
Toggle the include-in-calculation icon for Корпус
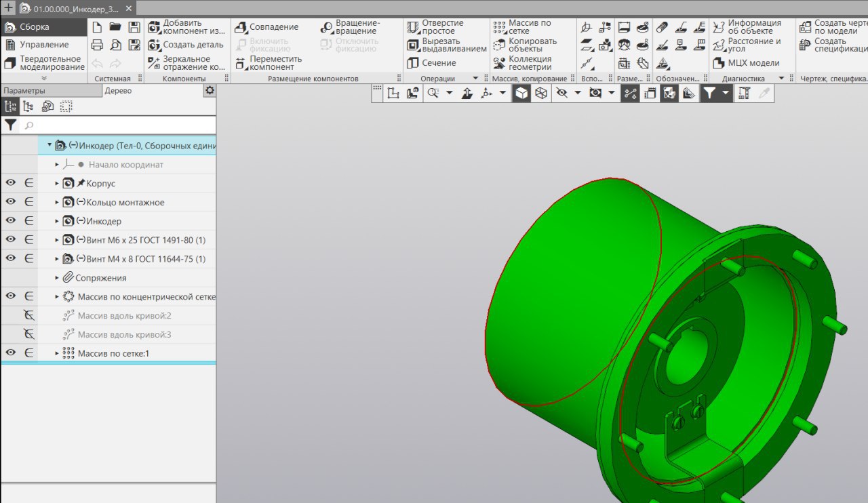(x=29, y=183)
